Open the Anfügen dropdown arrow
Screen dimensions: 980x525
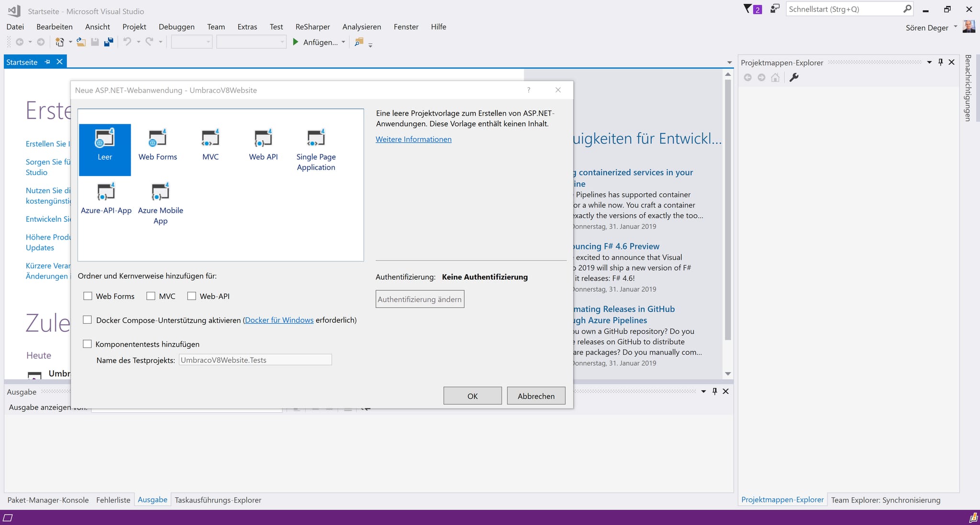tap(343, 42)
